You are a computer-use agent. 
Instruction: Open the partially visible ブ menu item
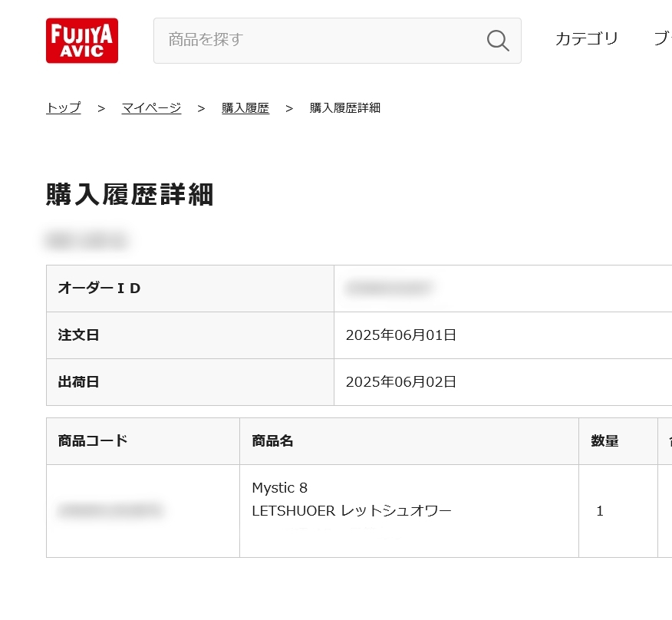tap(663, 38)
